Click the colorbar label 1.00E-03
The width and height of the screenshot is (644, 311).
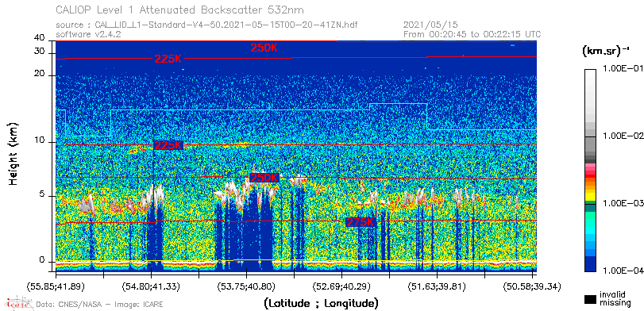tap(623, 203)
